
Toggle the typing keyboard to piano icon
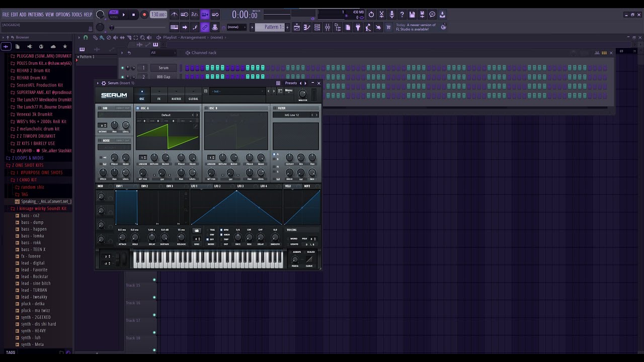[174, 27]
